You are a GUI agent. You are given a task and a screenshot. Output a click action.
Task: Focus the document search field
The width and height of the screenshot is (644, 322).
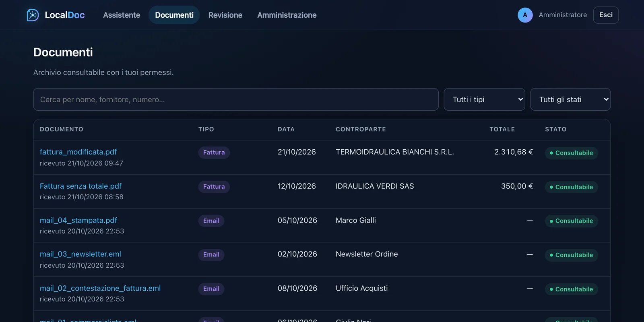click(x=236, y=99)
